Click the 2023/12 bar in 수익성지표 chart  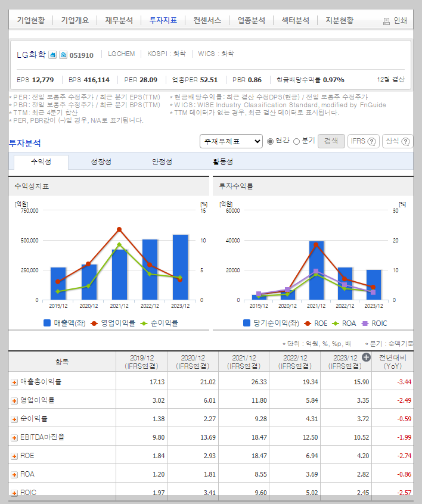[181, 267]
